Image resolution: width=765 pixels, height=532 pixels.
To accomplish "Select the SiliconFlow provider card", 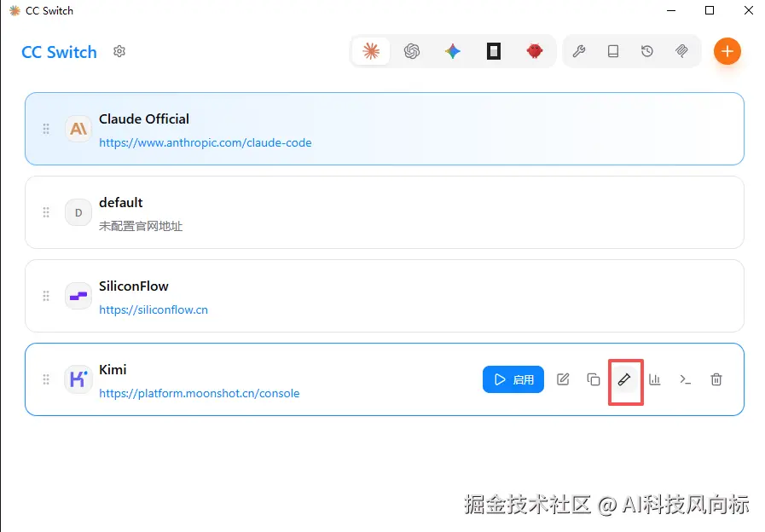I will (x=384, y=296).
